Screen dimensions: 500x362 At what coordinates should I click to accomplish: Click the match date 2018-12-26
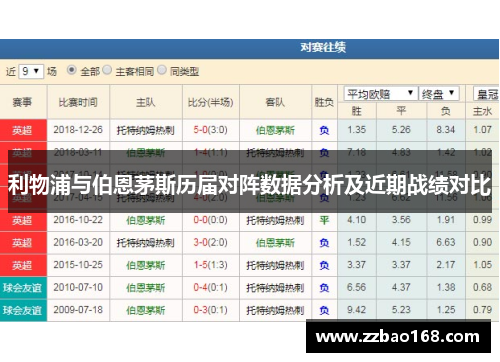78,130
